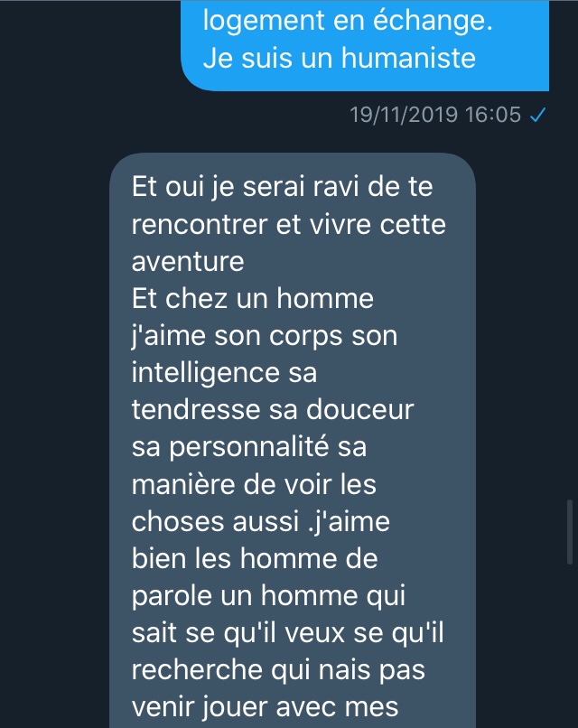Click the line 'Et chez un homme'

click(x=253, y=298)
